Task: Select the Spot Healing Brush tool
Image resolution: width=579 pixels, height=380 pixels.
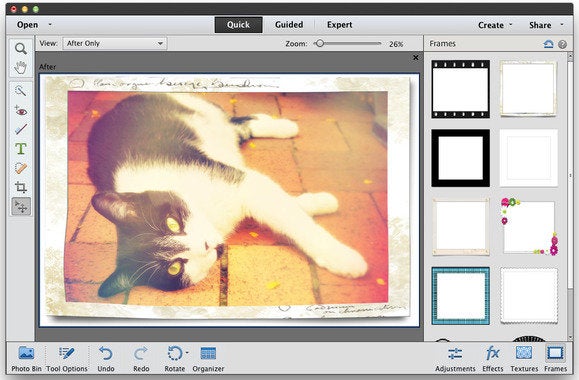Action: click(21, 168)
